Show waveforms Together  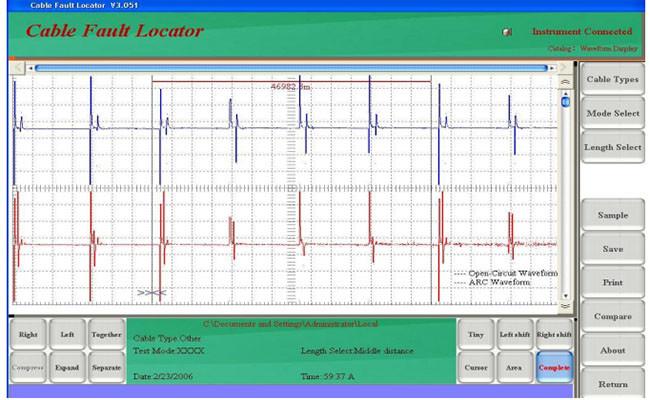[x=107, y=335]
